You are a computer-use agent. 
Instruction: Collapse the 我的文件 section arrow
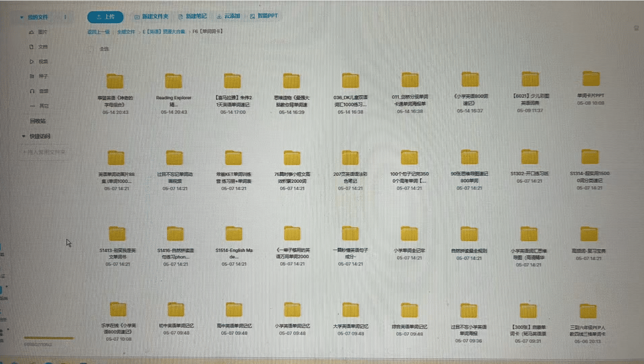[22, 17]
